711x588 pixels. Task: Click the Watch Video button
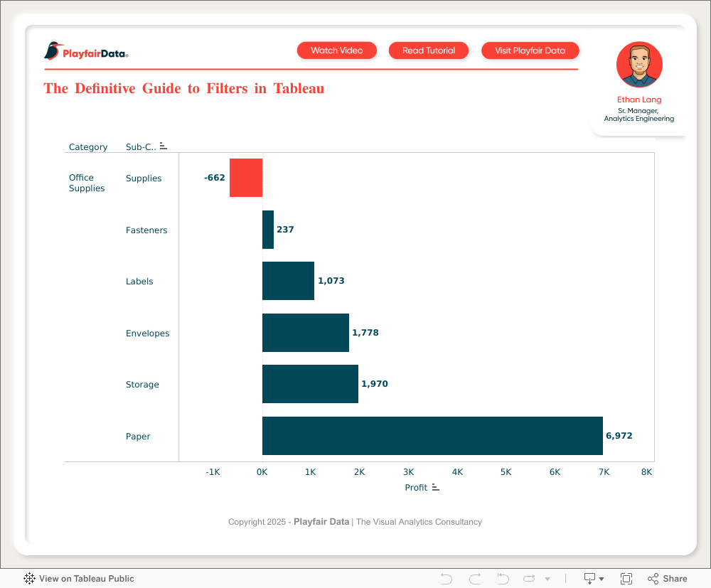337,50
